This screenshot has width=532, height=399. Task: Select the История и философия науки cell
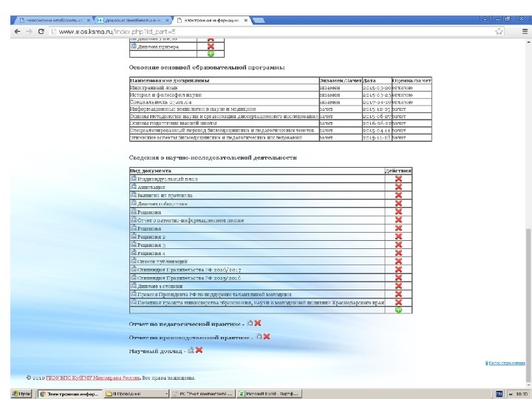point(225,95)
